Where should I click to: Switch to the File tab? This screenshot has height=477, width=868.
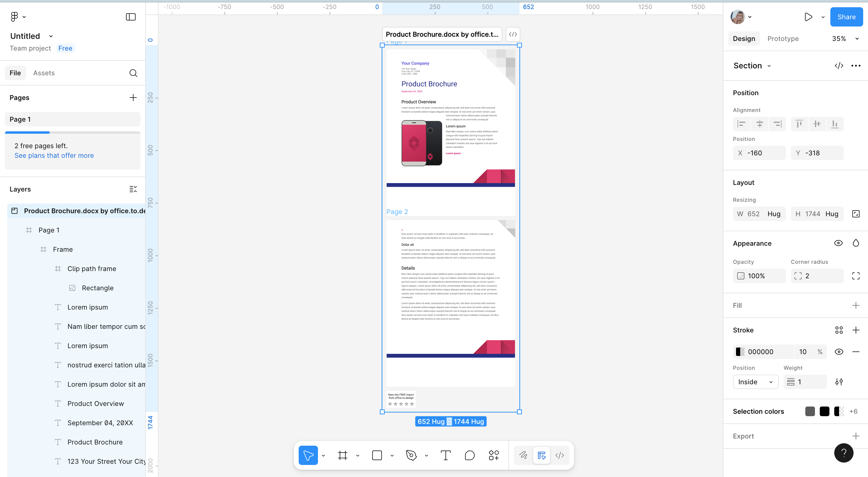(x=15, y=73)
